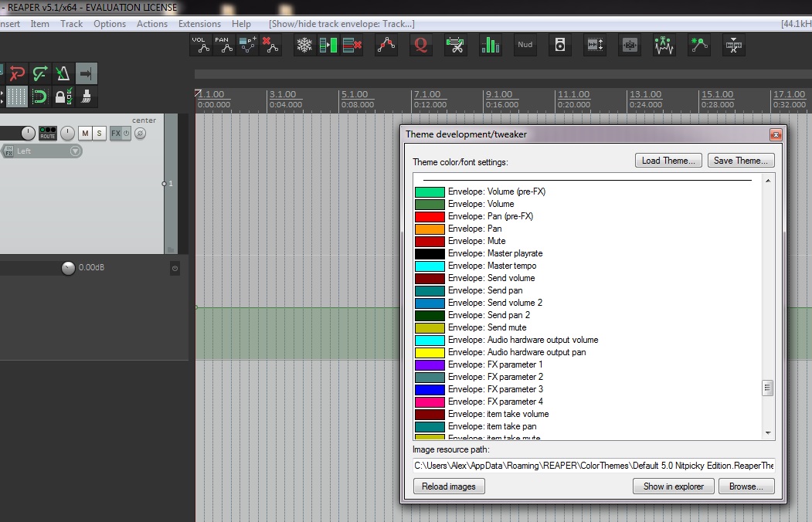The image size is (812, 522).
Task: Click the Nud nudge toolbar button
Action: [x=525, y=46]
